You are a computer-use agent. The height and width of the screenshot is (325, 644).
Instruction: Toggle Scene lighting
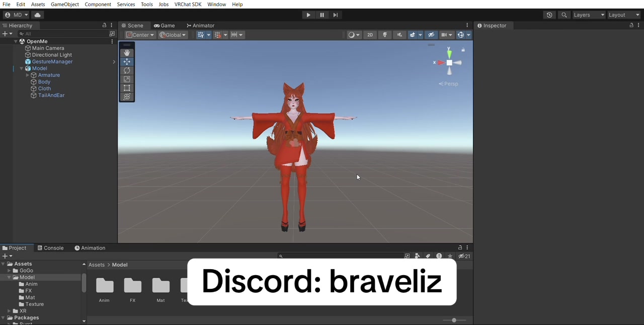[x=385, y=35]
